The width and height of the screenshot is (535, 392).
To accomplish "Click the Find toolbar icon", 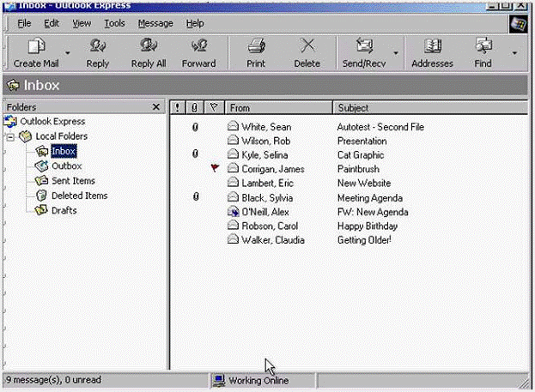I will click(483, 46).
